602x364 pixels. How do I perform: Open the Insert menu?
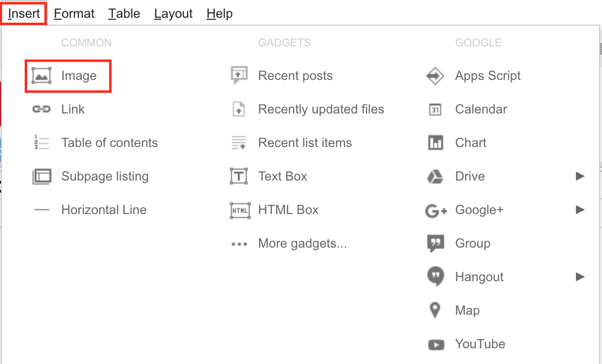click(x=24, y=13)
